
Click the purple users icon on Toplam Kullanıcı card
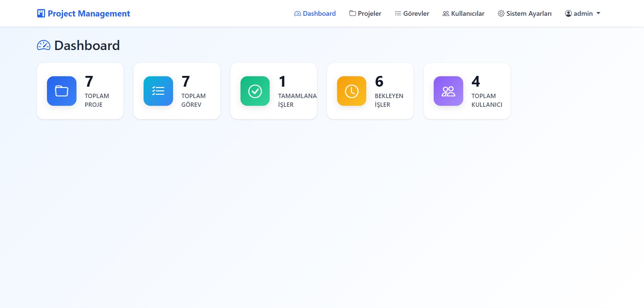[x=448, y=91]
